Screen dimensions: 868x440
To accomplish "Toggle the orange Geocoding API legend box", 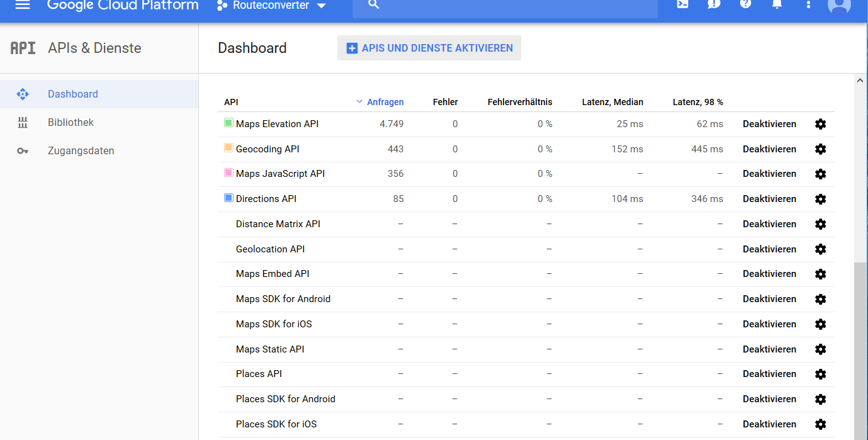I will pos(228,149).
